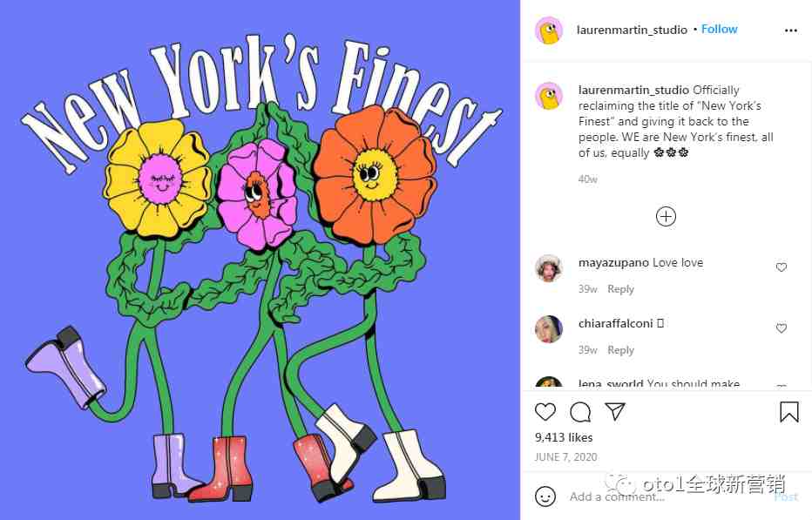Follow laurenmartin_studio
The height and width of the screenshot is (520, 812).
tap(720, 29)
